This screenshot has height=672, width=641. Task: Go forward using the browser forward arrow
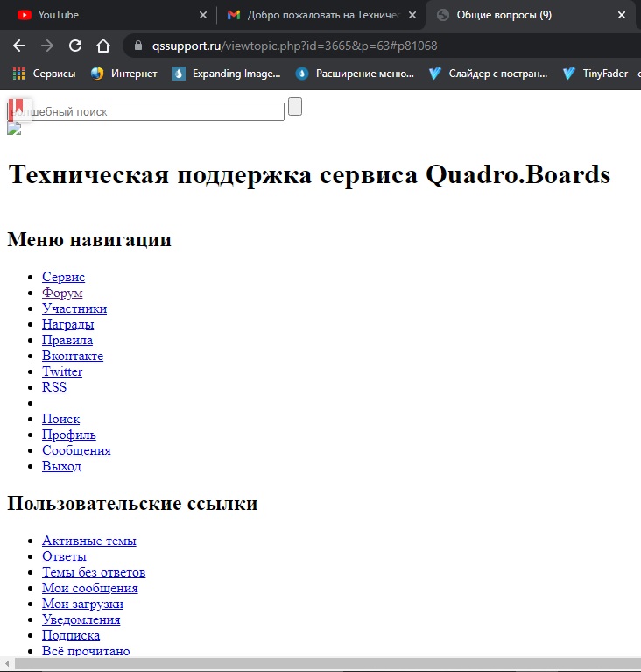tap(47, 46)
